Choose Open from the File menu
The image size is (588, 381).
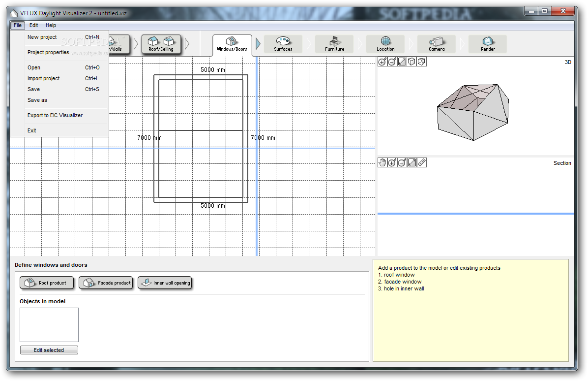[x=60, y=67]
